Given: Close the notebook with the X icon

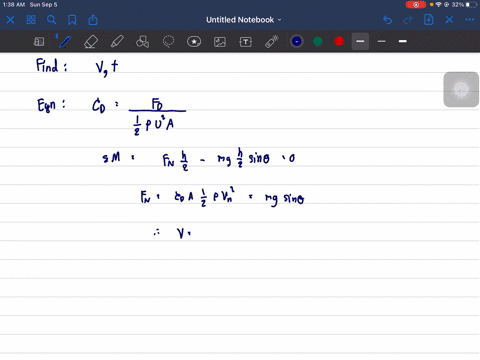Looking at the screenshot, I should coord(10,20).
